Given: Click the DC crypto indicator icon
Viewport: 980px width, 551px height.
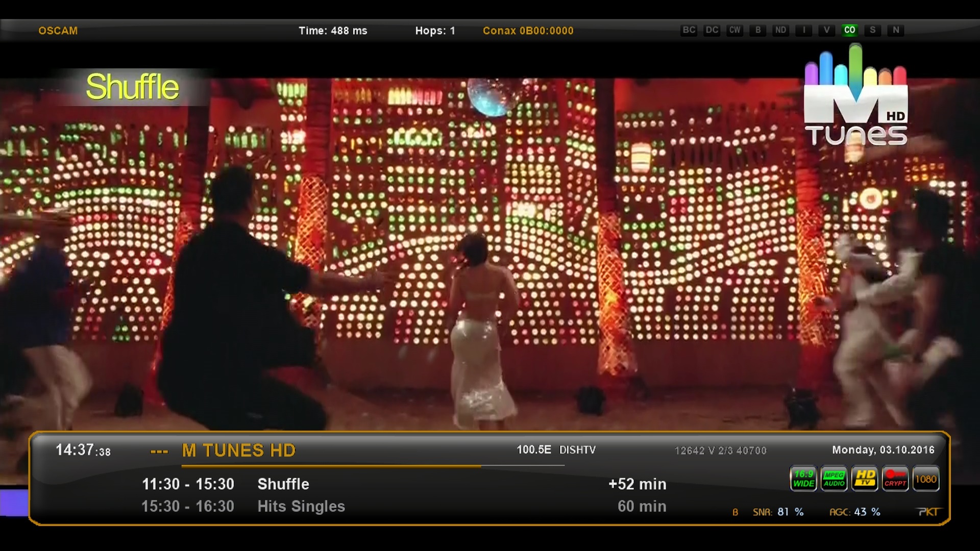Looking at the screenshot, I should [x=712, y=30].
